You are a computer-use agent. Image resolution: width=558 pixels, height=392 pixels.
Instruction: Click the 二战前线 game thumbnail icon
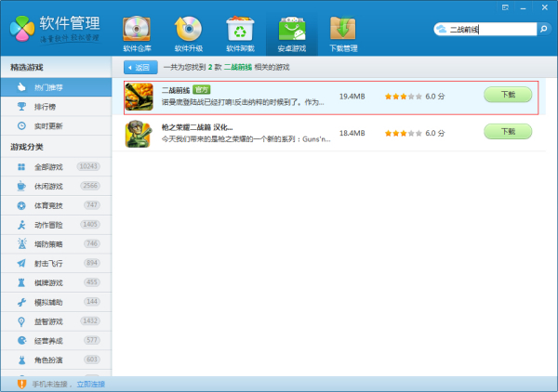[x=139, y=97]
